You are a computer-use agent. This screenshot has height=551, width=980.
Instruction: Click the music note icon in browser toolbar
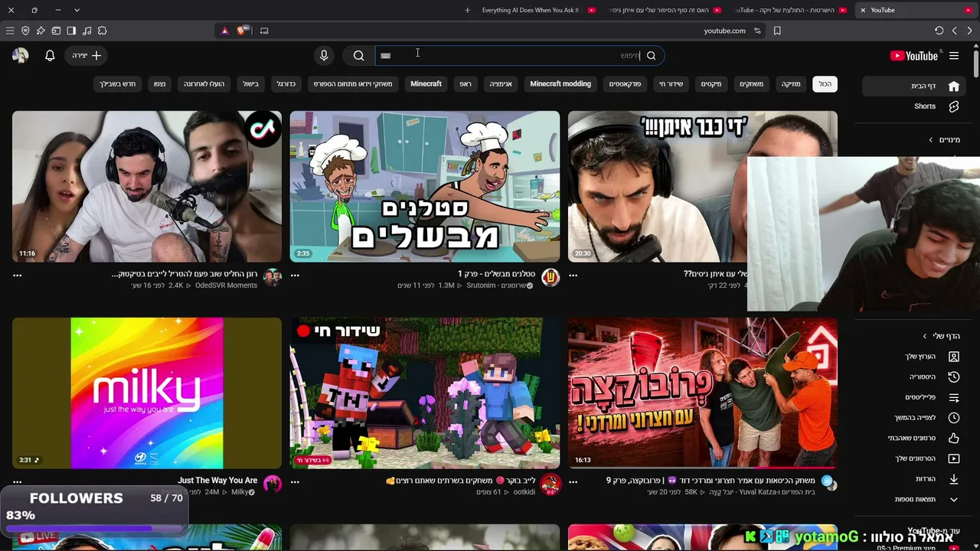point(87,31)
